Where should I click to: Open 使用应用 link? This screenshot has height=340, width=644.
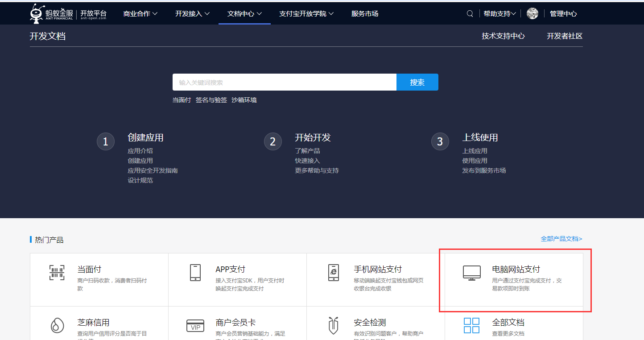[x=475, y=161]
